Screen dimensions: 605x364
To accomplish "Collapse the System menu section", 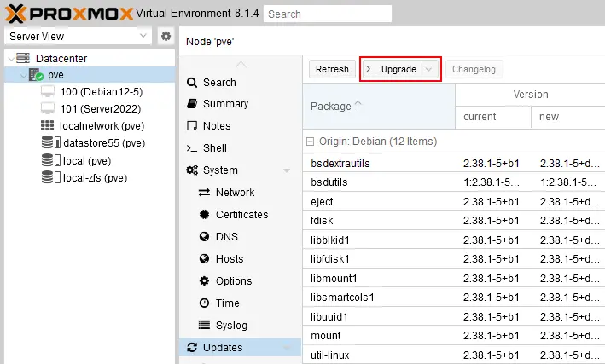I will tap(287, 170).
